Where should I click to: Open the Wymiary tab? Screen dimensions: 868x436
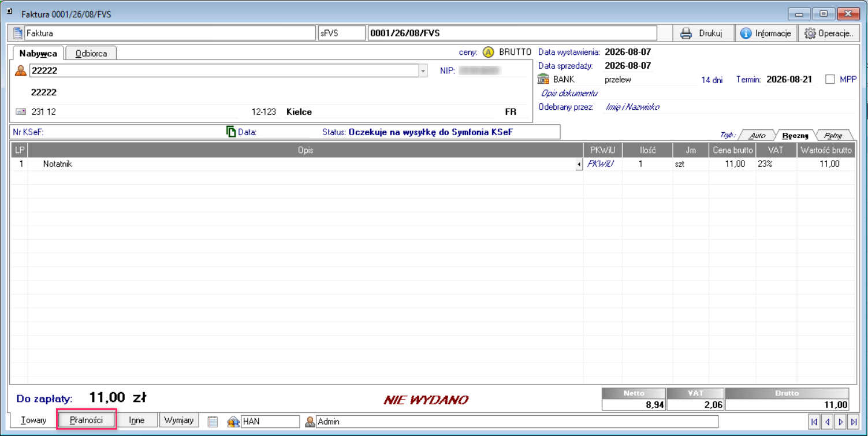pyautogui.click(x=179, y=420)
